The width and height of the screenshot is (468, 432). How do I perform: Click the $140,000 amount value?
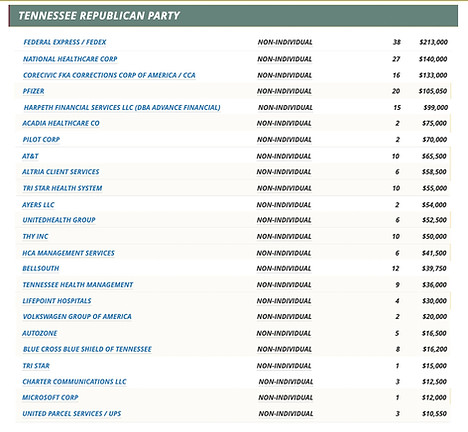click(x=433, y=59)
